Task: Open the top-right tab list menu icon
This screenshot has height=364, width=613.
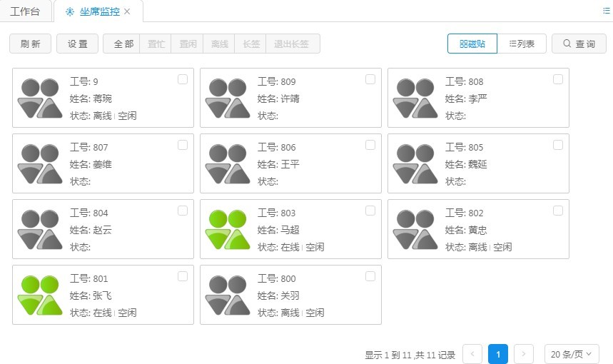Action: pyautogui.click(x=607, y=11)
